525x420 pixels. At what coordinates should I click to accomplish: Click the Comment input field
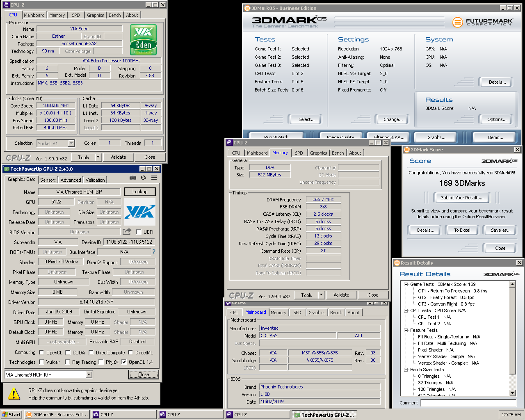click(x=468, y=403)
